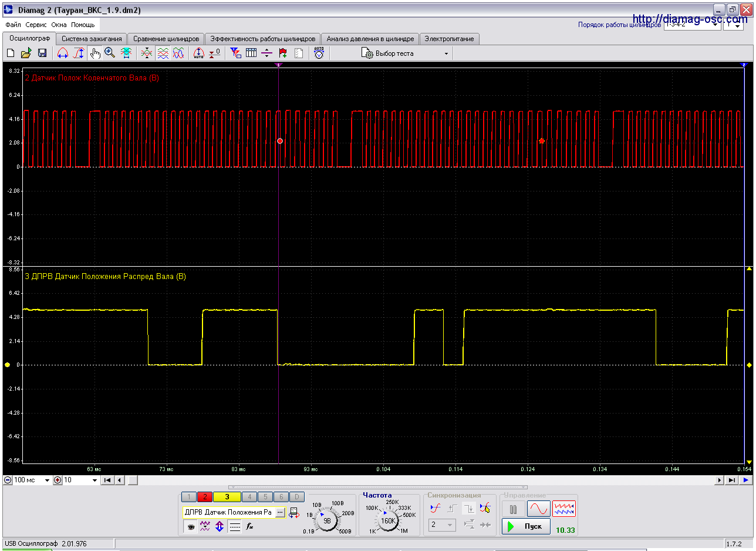This screenshot has height=551, width=756.
Task: Toggle channel 6 button
Action: (x=282, y=497)
